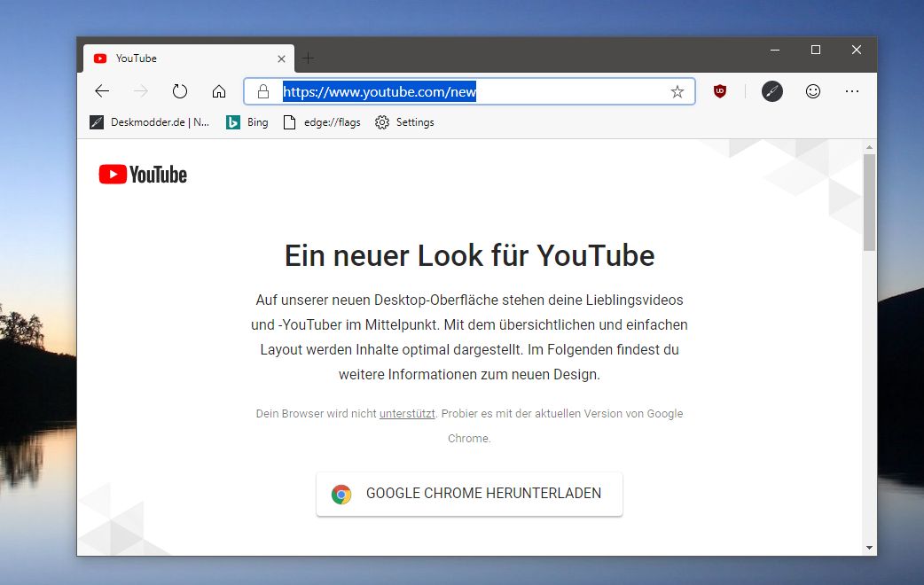
Task: Open the Deskmodder.de bookmark
Action: [150, 122]
